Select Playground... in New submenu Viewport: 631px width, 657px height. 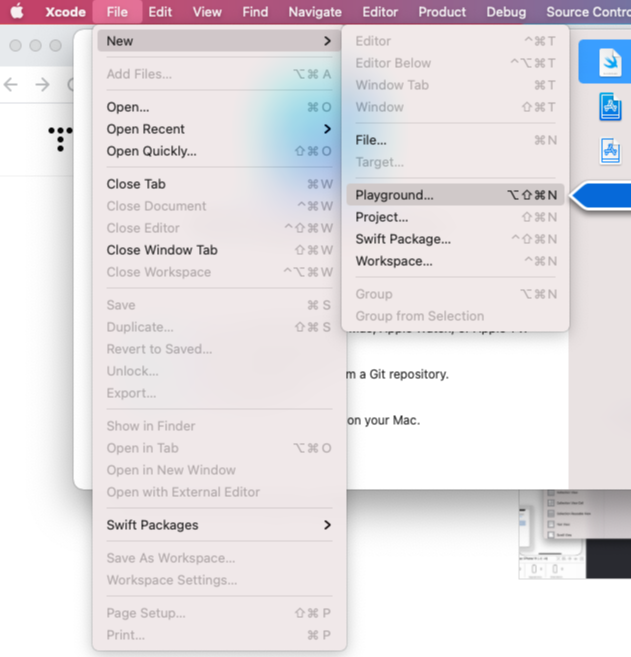click(455, 195)
